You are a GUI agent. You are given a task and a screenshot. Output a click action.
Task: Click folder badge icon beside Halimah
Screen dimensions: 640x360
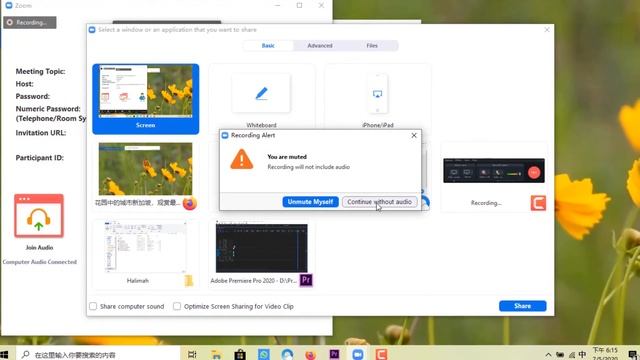[x=189, y=281]
